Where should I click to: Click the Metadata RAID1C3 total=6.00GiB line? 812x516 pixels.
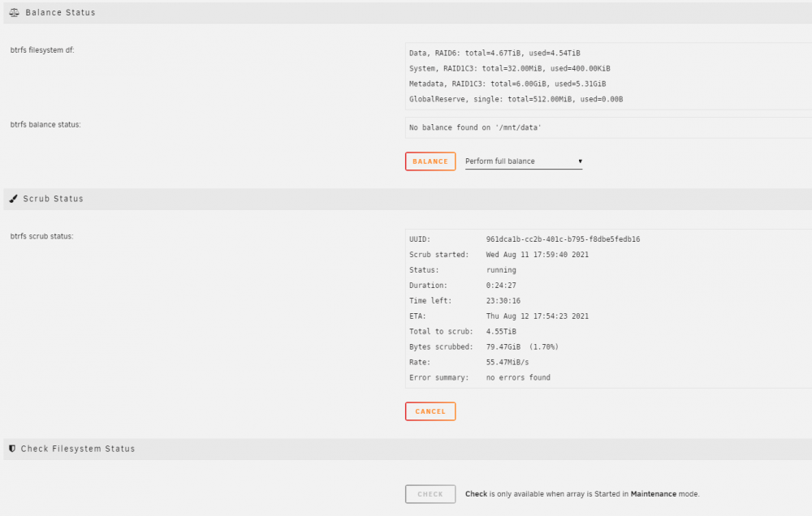(508, 84)
